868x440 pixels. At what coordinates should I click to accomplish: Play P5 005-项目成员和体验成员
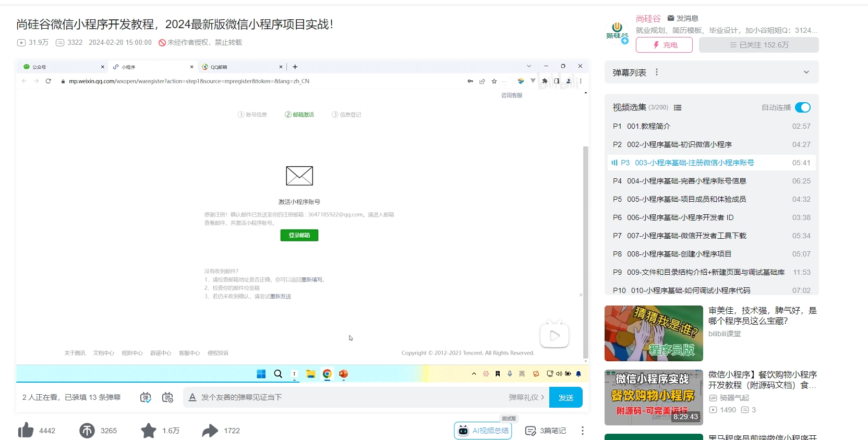click(712, 199)
